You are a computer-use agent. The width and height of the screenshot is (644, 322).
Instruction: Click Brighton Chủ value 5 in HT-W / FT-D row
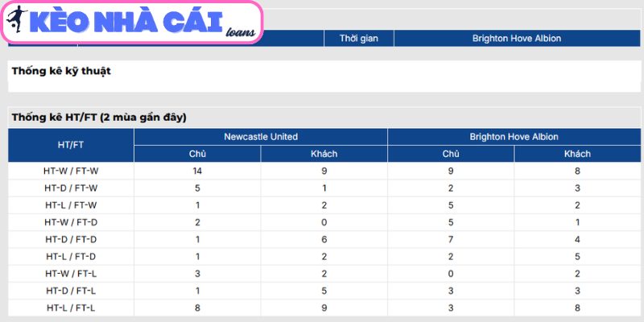pyautogui.click(x=451, y=222)
